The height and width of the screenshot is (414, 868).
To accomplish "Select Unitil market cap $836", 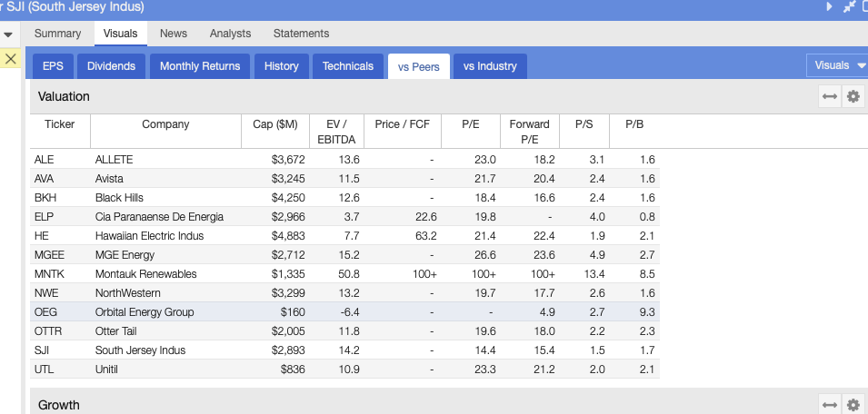I will click(293, 370).
